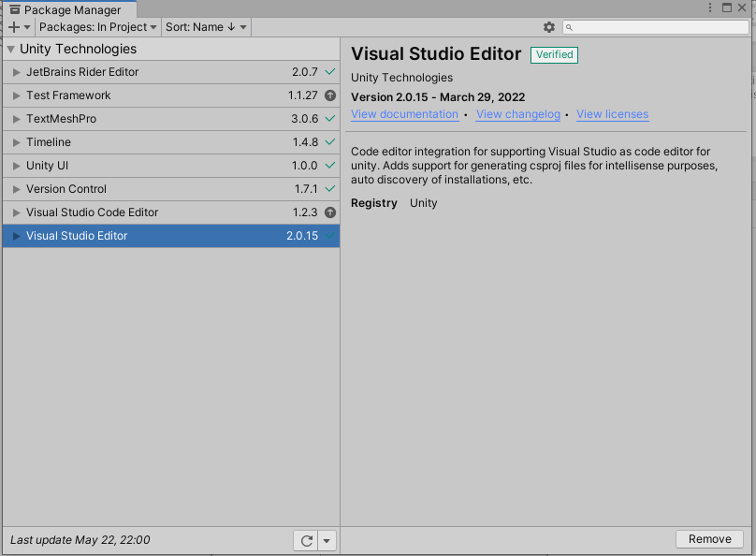The width and height of the screenshot is (756, 556).
Task: Click version number 1.4.8
Action: click(x=305, y=142)
